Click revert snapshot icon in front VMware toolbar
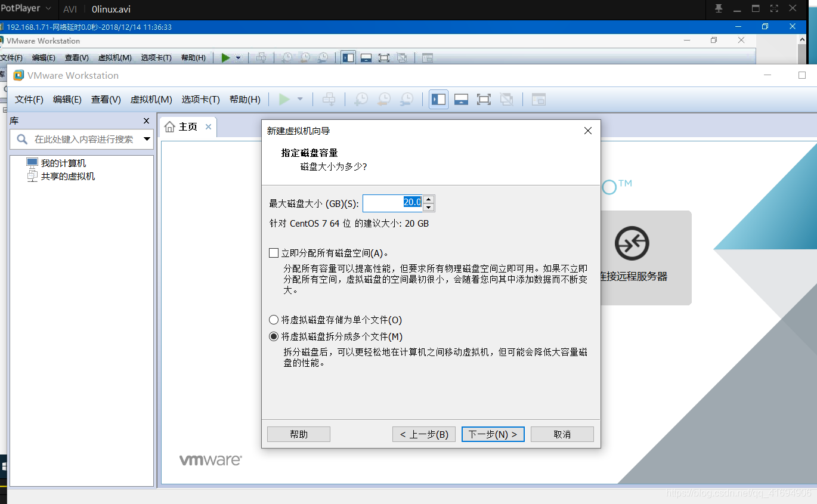Viewport: 817px width, 504px height. click(x=383, y=99)
